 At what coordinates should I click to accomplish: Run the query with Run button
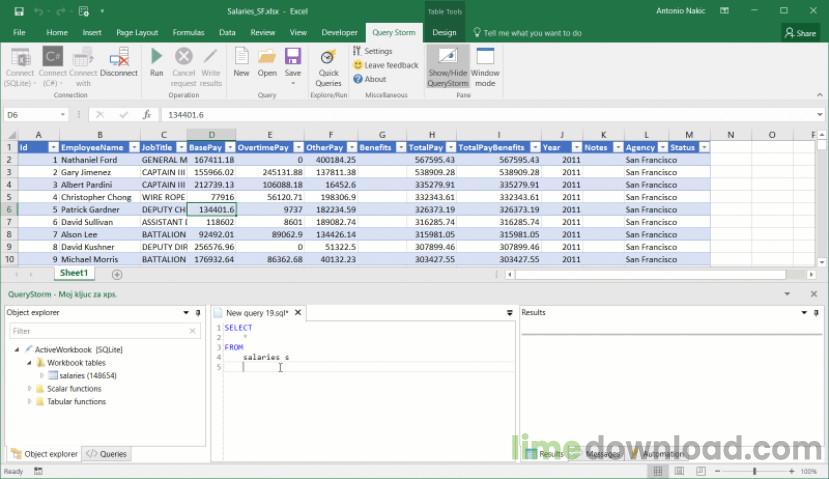[x=156, y=62]
